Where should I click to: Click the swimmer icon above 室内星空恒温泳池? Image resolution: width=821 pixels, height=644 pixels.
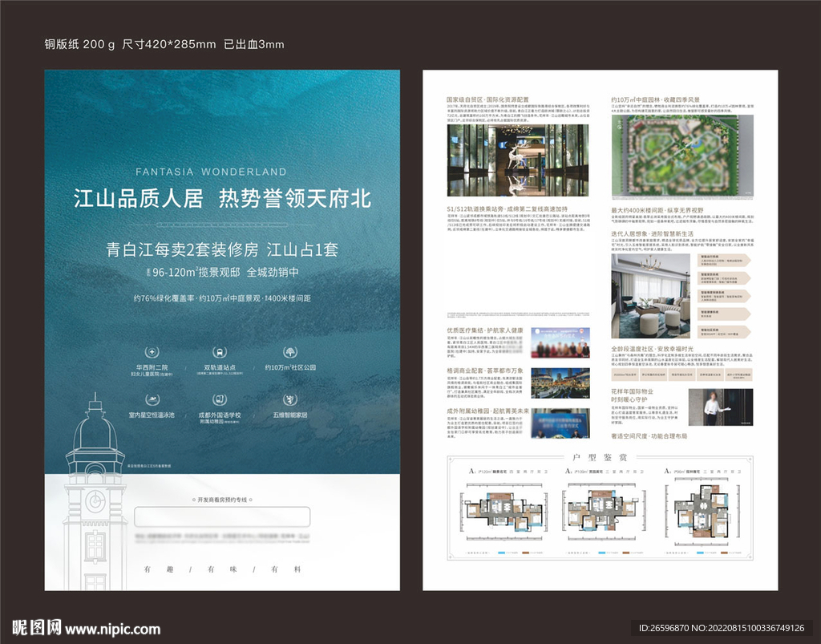tap(152, 400)
